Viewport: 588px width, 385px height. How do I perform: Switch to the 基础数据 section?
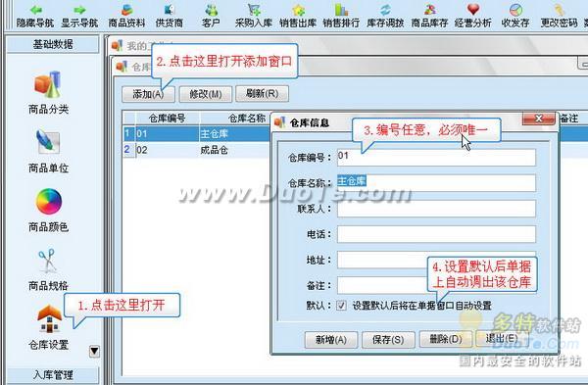tap(53, 44)
